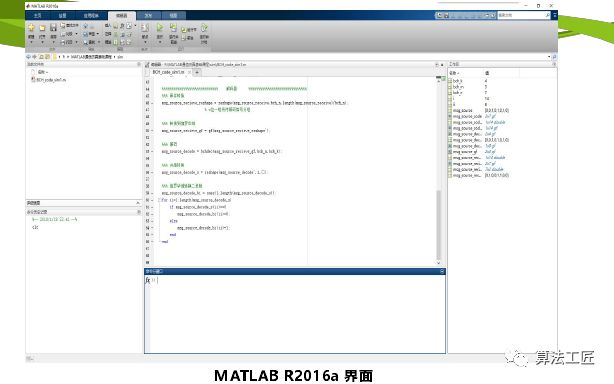
Task: Select the bch_m variable in Workspace
Action: [457, 87]
